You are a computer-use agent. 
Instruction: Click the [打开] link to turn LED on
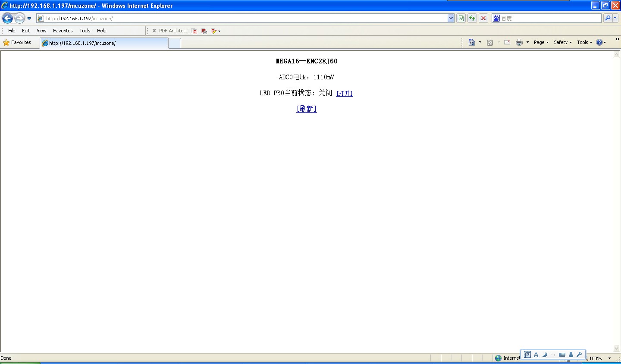coord(345,93)
